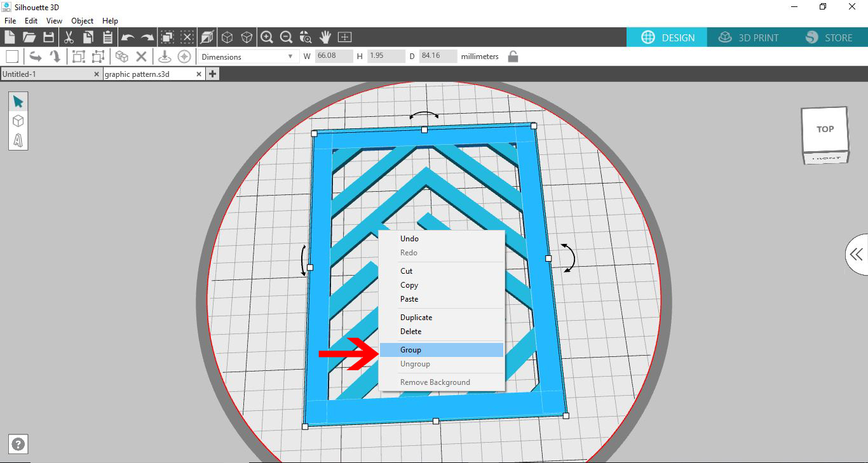Screen dimensions: 868x463
Task: Click the Flip Horizontal arrow icon
Action: coord(36,57)
